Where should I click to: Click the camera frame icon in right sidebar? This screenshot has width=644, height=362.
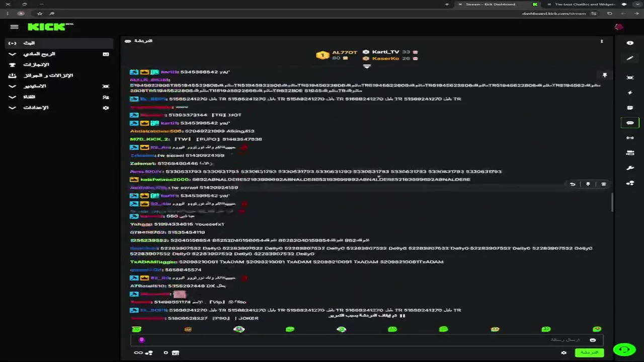(x=630, y=77)
